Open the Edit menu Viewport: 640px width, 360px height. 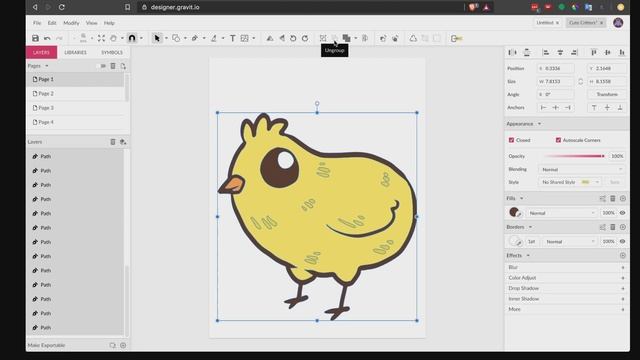click(x=52, y=23)
